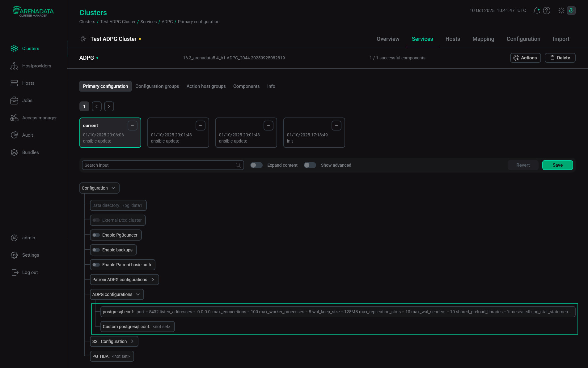Viewport: 588px width, 368px height.
Task: Click the Arenadata Cluster Manager logo
Action: [33, 12]
